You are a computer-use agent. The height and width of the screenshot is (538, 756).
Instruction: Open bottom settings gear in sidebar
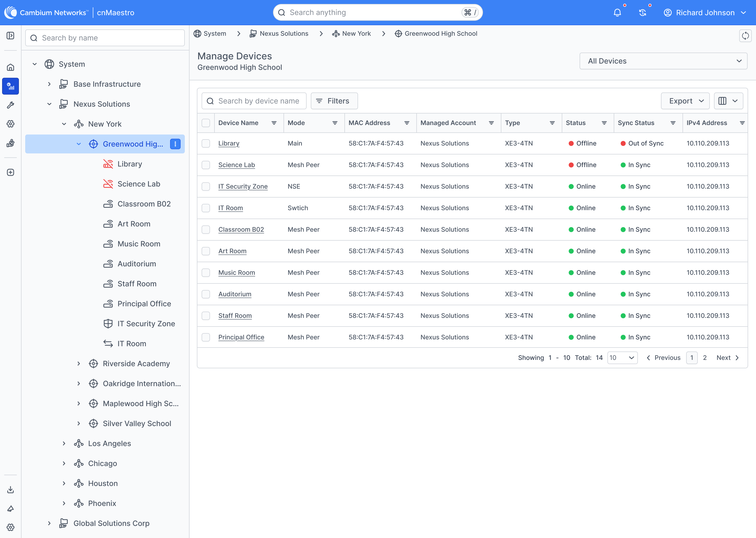pos(10,527)
